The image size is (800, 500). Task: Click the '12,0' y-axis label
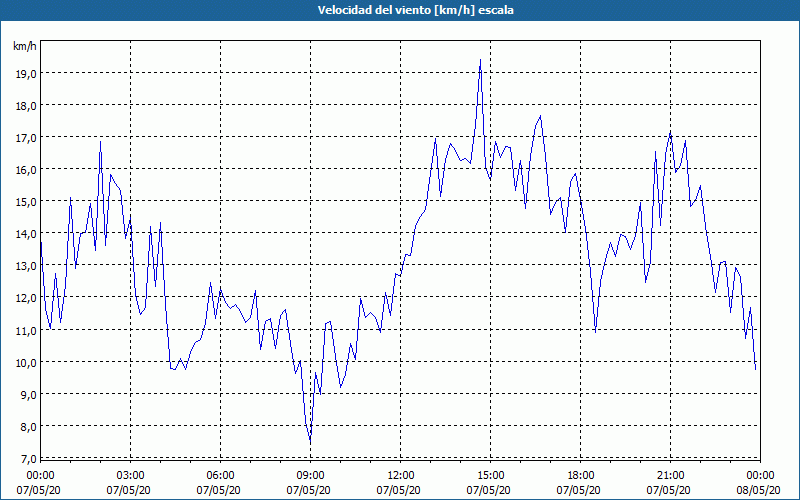[x=26, y=298]
